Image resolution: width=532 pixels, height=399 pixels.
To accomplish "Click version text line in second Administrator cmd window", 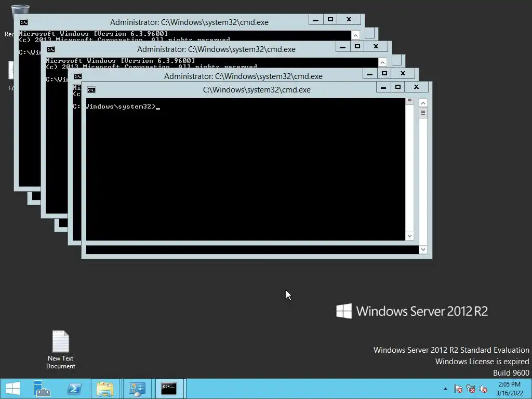I will click(x=121, y=61).
